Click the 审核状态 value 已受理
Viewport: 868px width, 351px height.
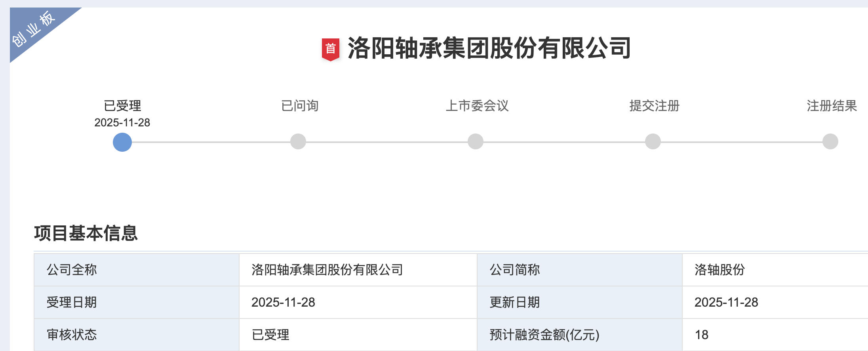pyautogui.click(x=270, y=335)
